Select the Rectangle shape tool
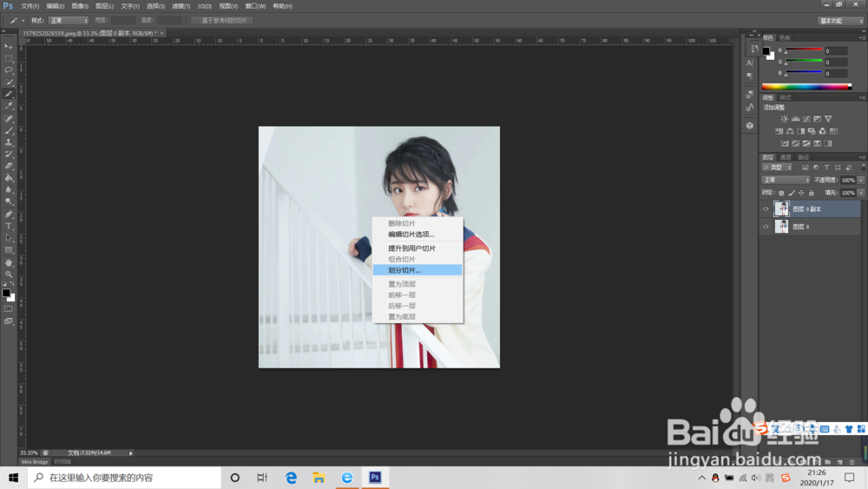Screen dimensions: 868x489 click(9, 250)
